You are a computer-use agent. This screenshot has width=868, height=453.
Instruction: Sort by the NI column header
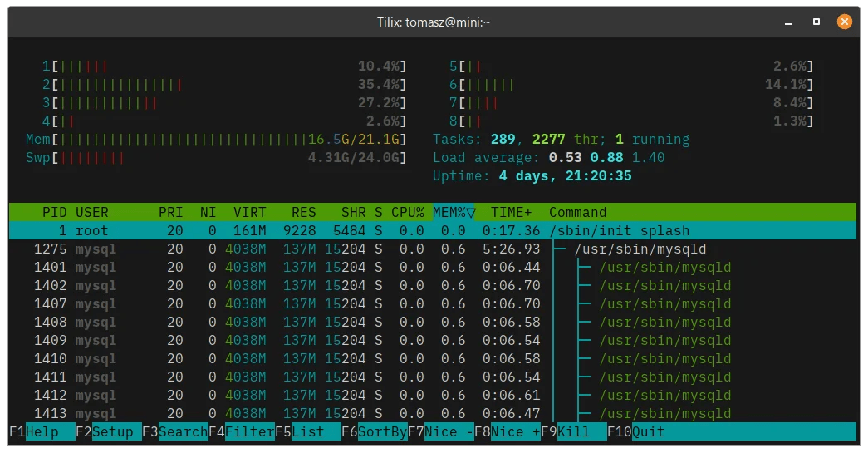[208, 213]
